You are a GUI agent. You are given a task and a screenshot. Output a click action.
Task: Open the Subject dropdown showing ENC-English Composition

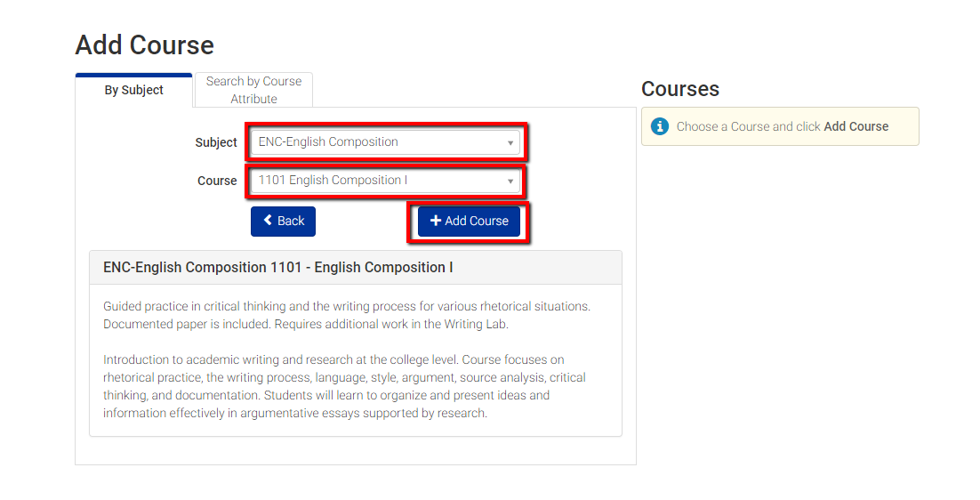(x=386, y=142)
